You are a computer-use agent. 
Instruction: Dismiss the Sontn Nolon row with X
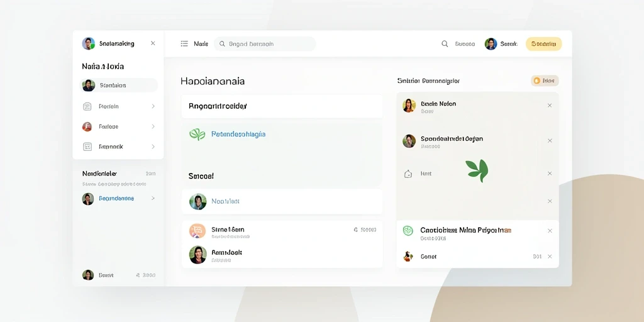[550, 106]
